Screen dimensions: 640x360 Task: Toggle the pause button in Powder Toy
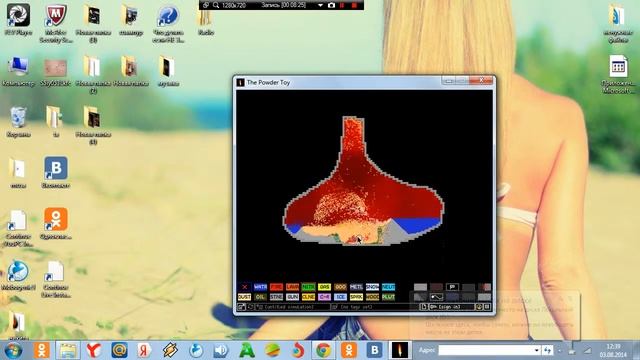(x=487, y=307)
